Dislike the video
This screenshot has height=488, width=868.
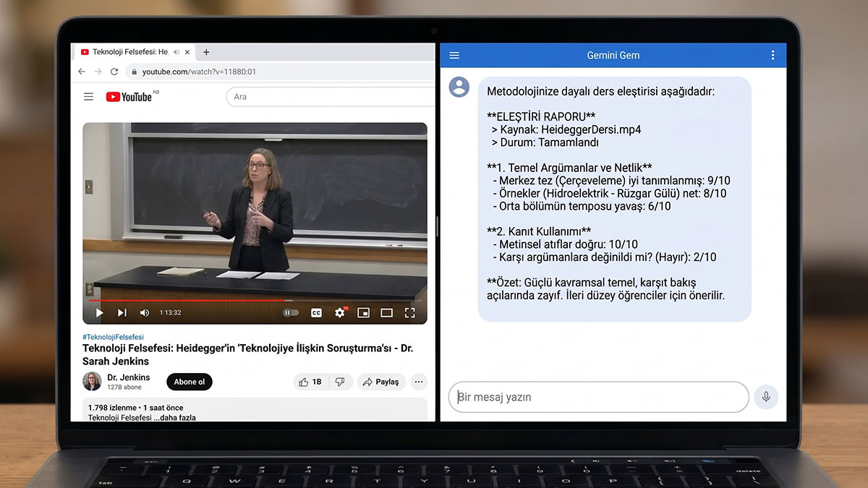click(x=340, y=382)
